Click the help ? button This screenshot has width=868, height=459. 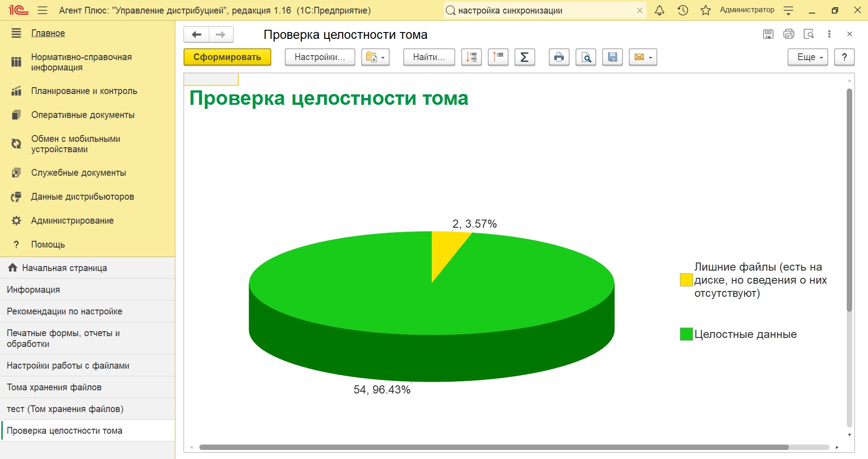click(x=844, y=57)
